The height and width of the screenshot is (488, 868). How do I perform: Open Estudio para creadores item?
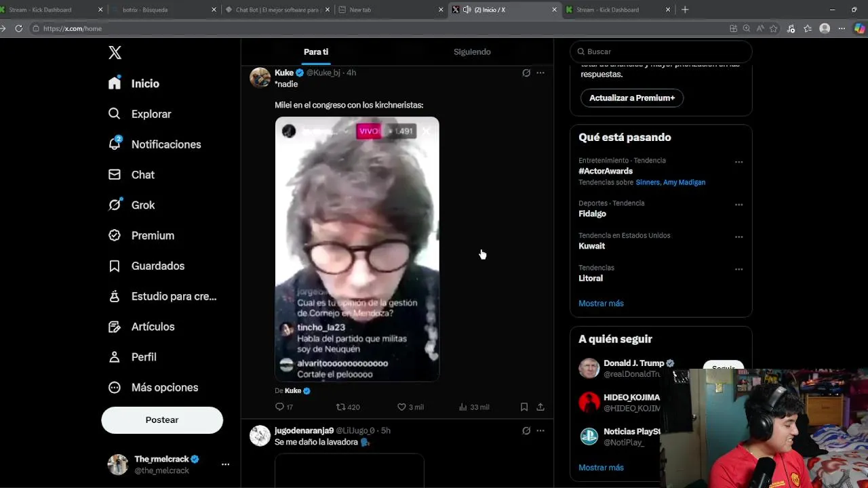pyautogui.click(x=162, y=296)
